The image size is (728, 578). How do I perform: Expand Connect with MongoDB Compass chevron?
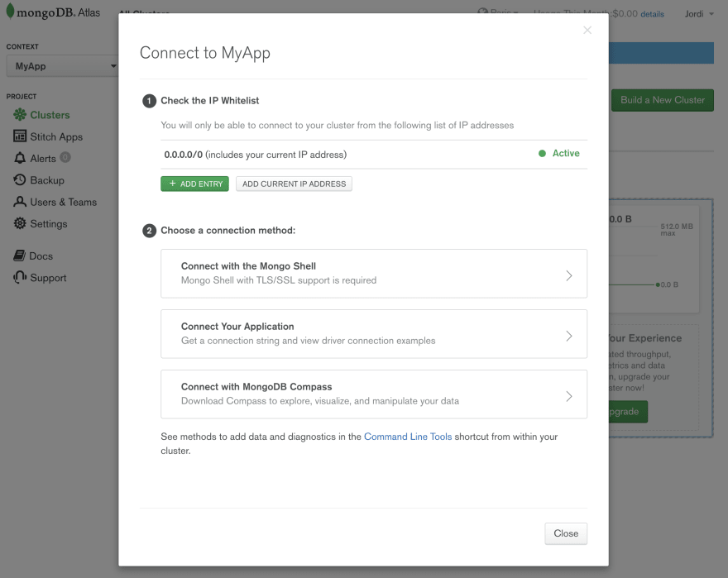click(569, 396)
